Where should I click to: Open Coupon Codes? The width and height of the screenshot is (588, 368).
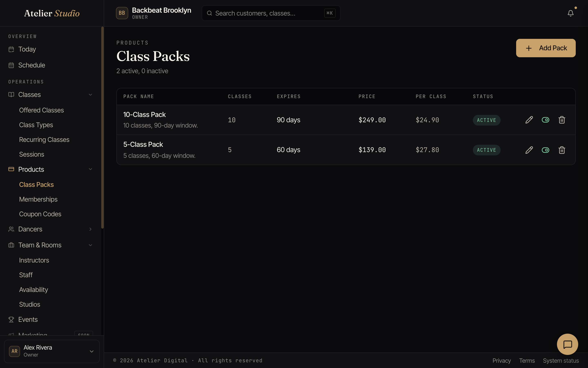[x=40, y=214]
